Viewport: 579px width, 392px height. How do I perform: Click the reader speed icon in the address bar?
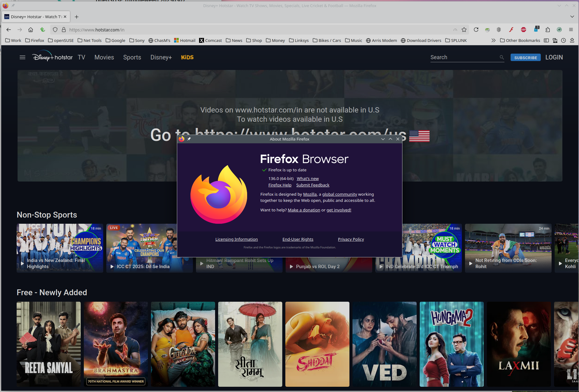455,30
